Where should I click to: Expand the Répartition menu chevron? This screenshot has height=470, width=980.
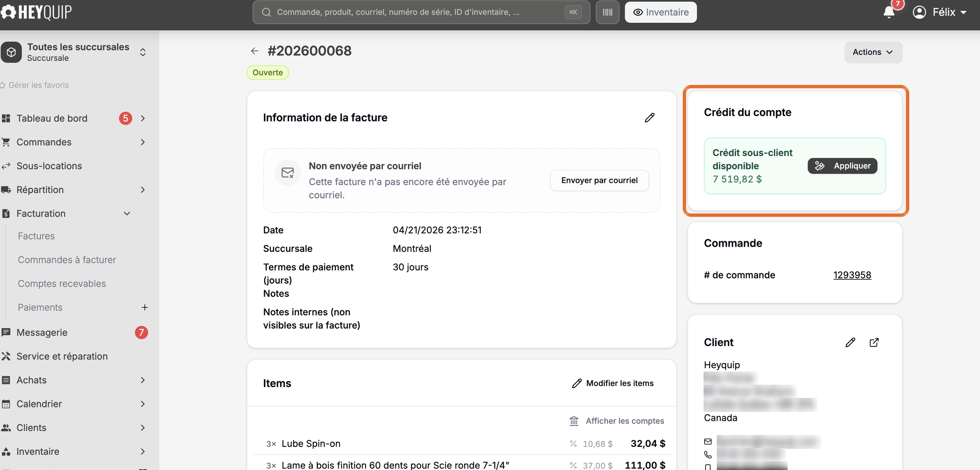(143, 190)
